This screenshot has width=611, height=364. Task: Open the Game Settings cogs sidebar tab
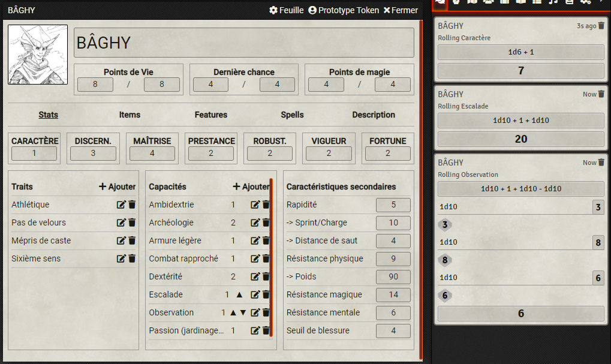point(586,2)
